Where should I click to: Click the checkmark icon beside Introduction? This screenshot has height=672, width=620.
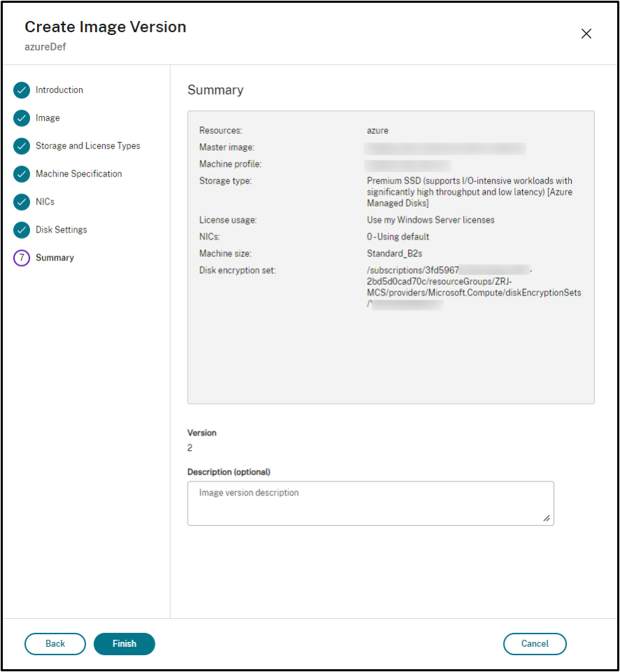click(x=22, y=90)
